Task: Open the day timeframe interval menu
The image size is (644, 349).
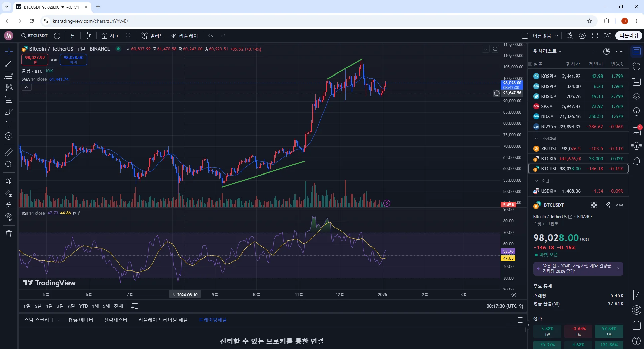Action: (x=73, y=36)
